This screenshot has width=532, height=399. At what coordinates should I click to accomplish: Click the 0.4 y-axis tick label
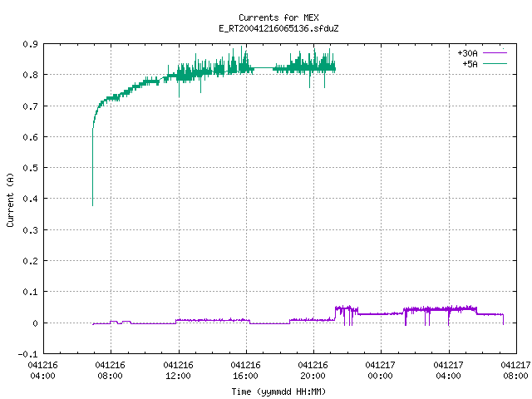(x=30, y=199)
